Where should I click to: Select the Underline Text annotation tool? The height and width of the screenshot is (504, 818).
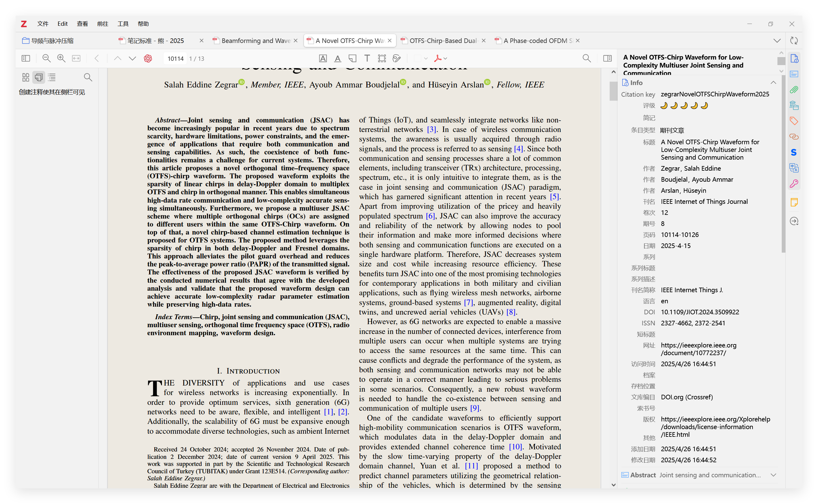click(x=338, y=59)
